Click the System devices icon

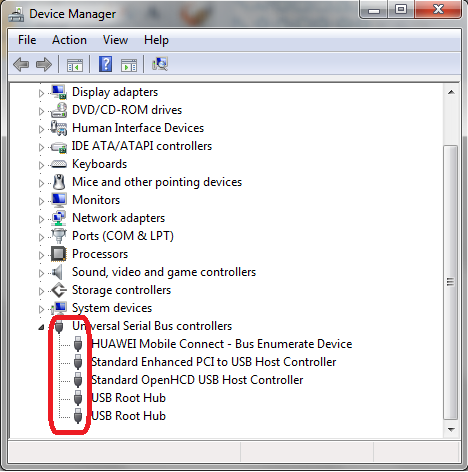coord(59,308)
